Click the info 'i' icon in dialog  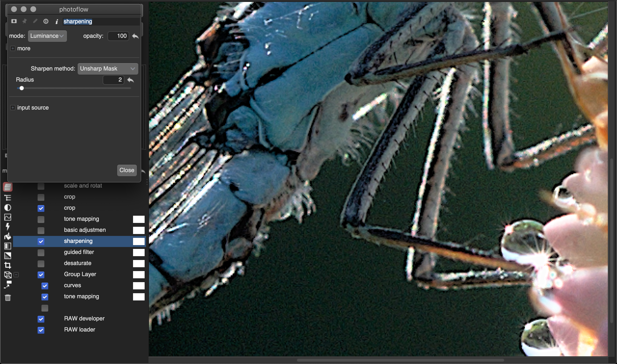(57, 22)
